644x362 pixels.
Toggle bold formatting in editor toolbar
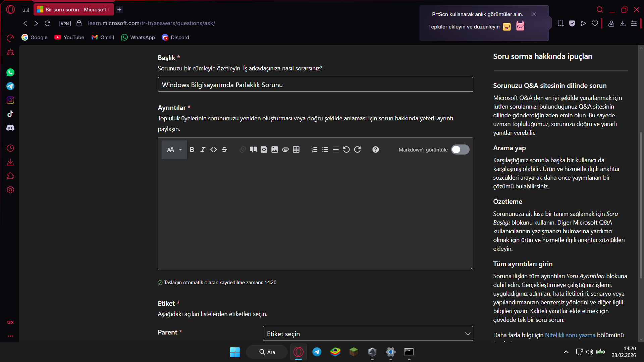coord(192,149)
